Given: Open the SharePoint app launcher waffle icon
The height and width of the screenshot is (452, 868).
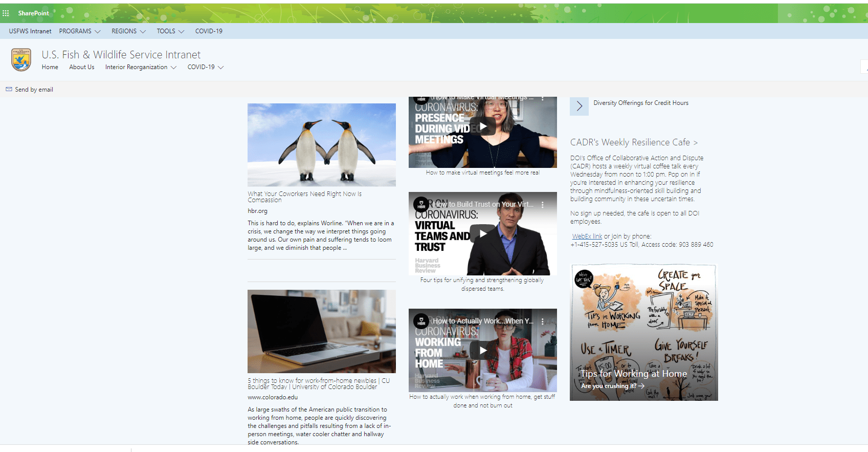Looking at the screenshot, I should click(6, 13).
